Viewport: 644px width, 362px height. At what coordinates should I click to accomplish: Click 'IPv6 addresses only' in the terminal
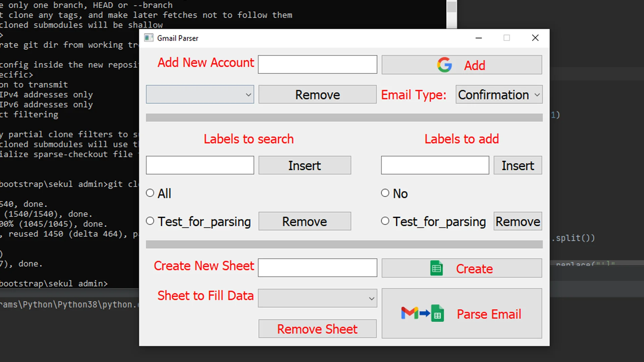pos(46,105)
